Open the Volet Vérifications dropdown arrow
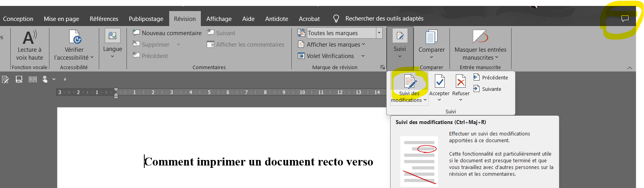 click(x=363, y=56)
